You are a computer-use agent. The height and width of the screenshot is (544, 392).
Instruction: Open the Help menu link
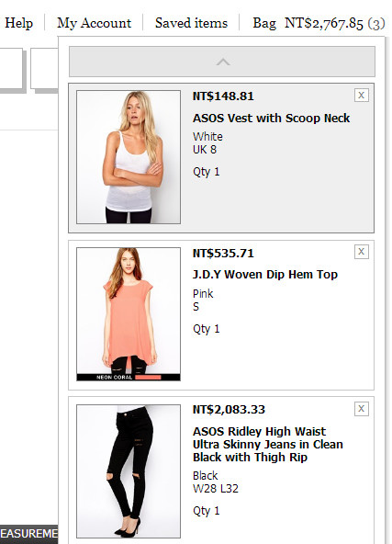[x=18, y=23]
